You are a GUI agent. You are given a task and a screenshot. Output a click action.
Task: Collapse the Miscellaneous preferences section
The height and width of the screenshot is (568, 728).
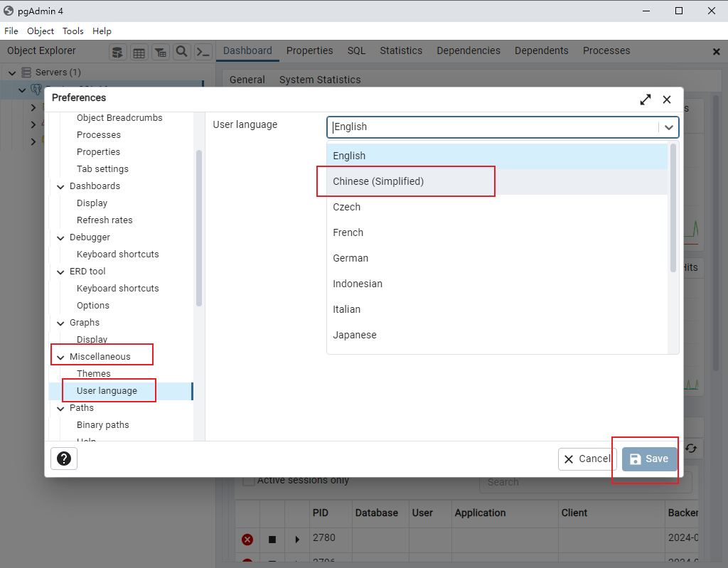click(x=60, y=356)
